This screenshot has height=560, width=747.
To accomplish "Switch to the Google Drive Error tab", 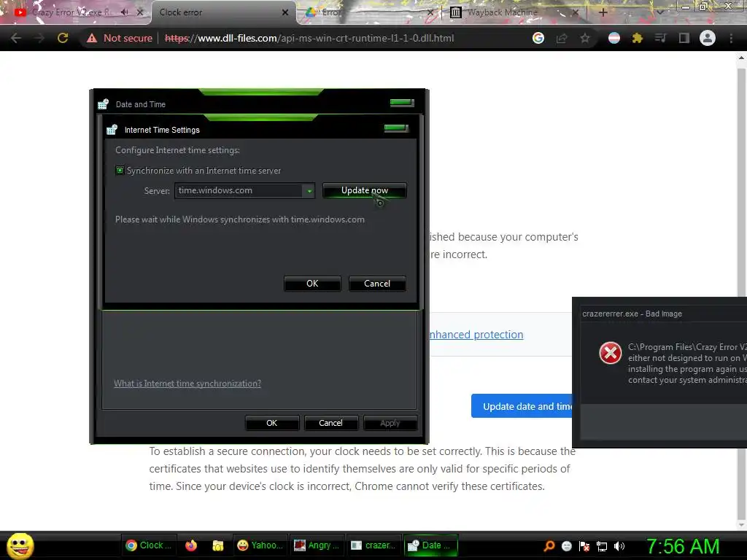I will pyautogui.click(x=369, y=12).
